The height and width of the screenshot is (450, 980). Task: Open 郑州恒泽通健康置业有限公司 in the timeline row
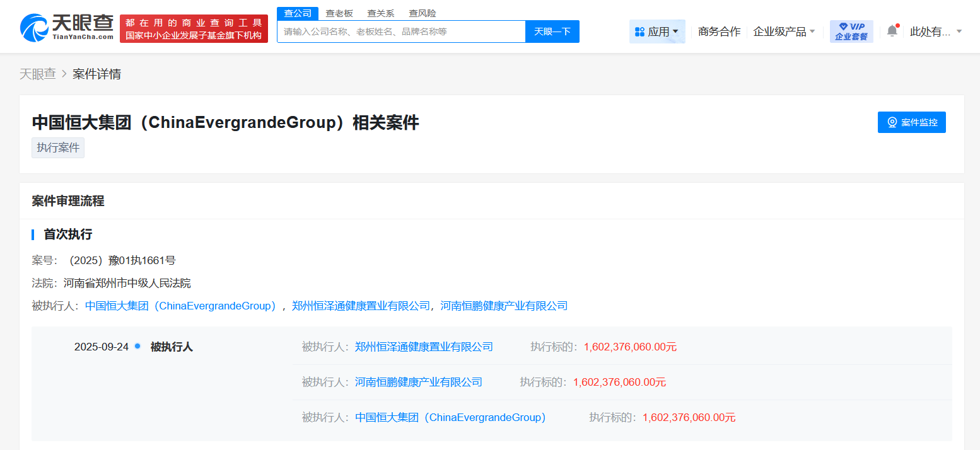[x=424, y=347]
